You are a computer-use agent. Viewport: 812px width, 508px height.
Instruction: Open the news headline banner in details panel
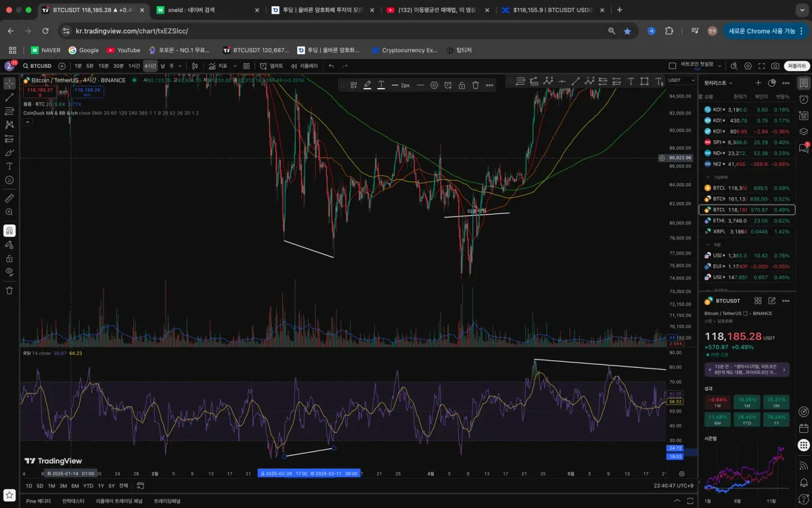pos(746,369)
